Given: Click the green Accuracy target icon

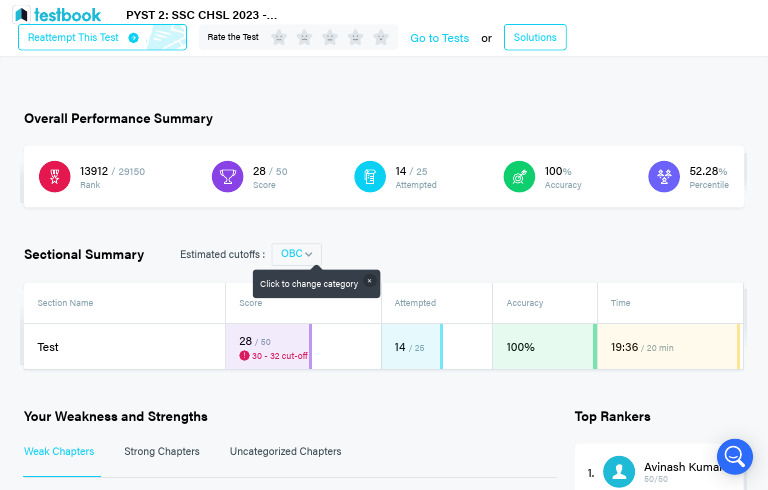Looking at the screenshot, I should (520, 176).
